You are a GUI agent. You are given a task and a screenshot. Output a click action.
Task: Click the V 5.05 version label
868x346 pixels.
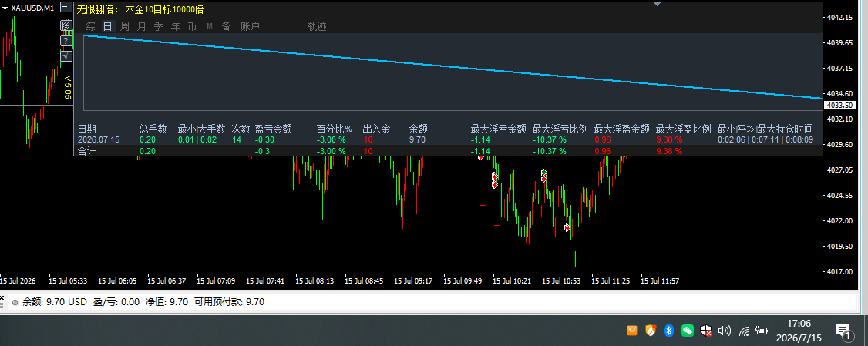tap(68, 88)
